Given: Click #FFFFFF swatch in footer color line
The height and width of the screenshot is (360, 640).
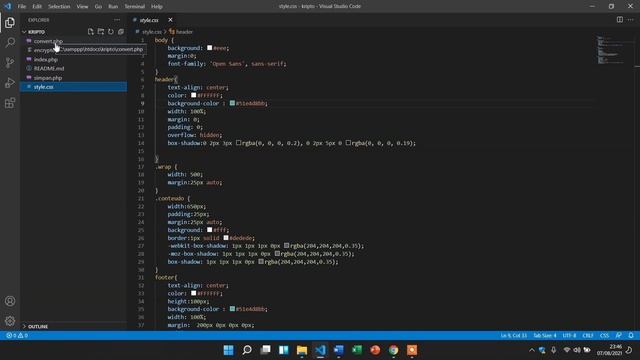Looking at the screenshot, I should tap(193, 293).
